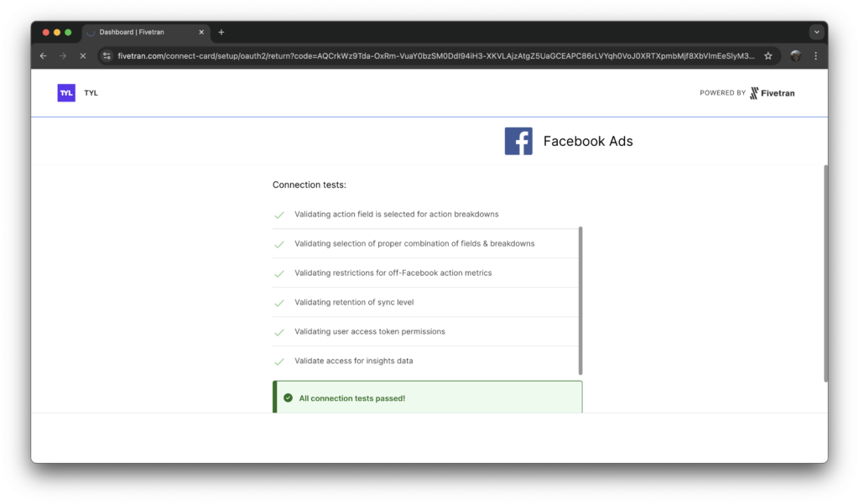Image resolution: width=859 pixels, height=504 pixels.
Task: Click checkmark beside fields & breakdowns validation
Action: tap(279, 244)
